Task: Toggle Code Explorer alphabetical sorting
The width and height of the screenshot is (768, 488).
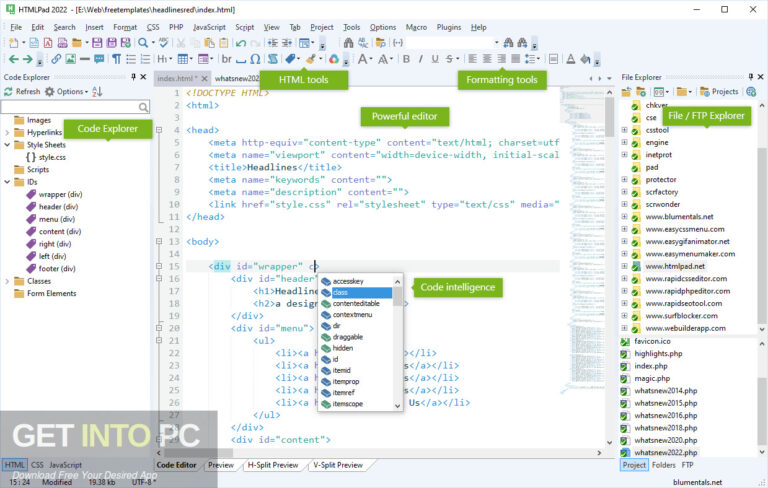Action: tap(97, 92)
